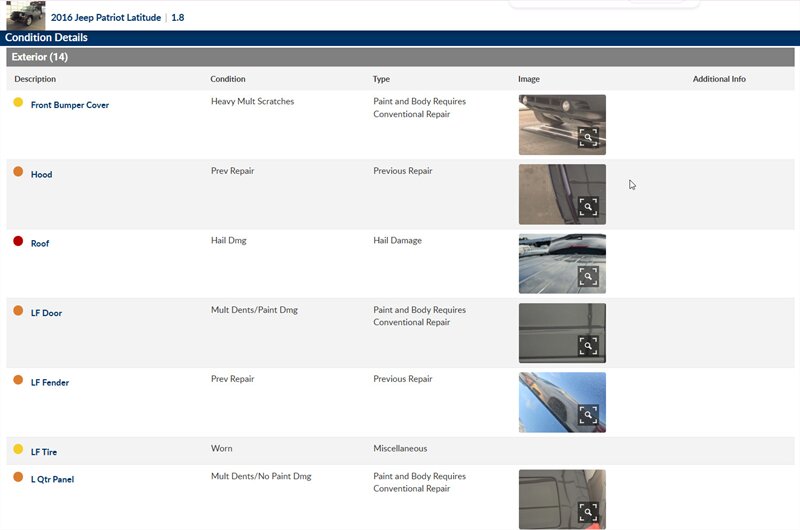Select 'Previous Repair' type in LF Fender row
This screenshot has width=800, height=530.
[403, 379]
